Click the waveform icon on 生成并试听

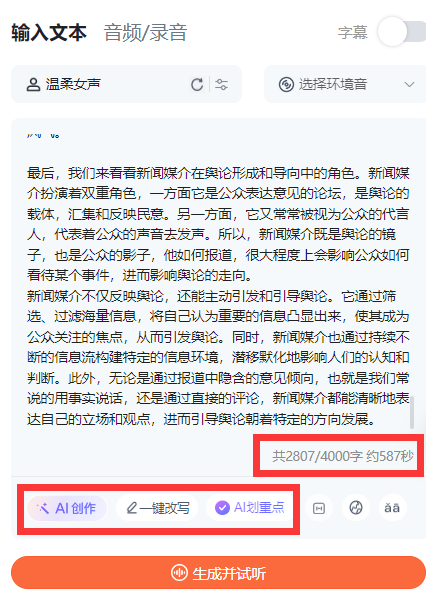179,573
